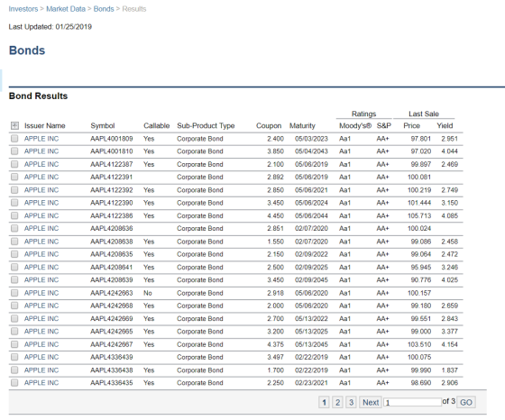Open APPLE INC link for AAPL4122390

coord(41,203)
